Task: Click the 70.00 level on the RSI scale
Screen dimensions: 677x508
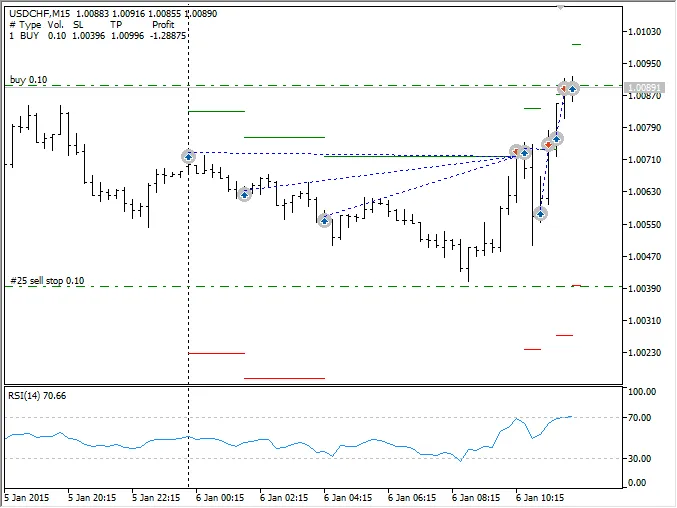Action: coord(640,417)
